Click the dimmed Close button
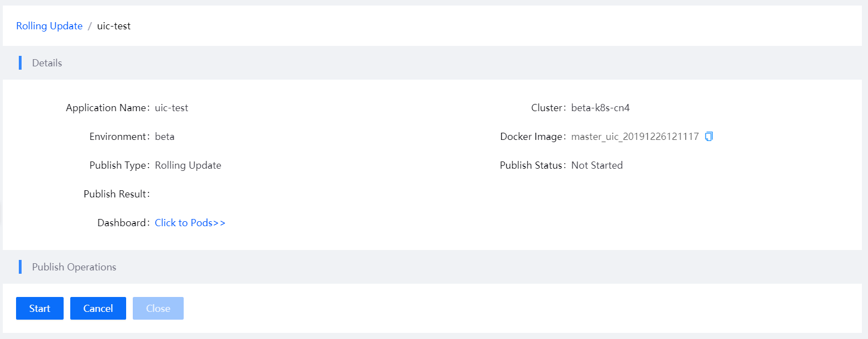The height and width of the screenshot is (339, 868). (158, 309)
